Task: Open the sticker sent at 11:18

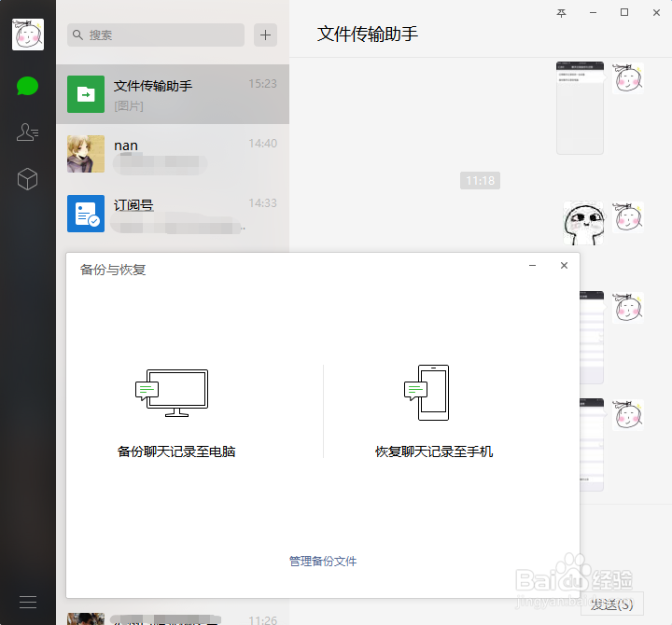Action: pos(583,223)
